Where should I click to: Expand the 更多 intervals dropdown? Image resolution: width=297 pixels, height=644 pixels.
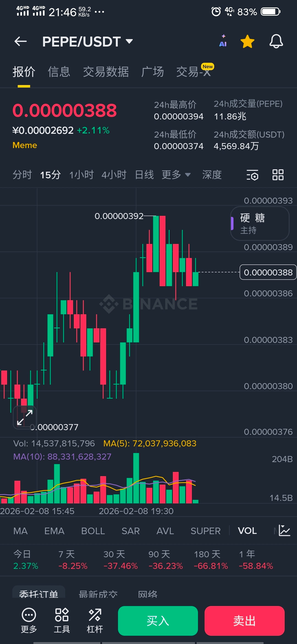176,175
